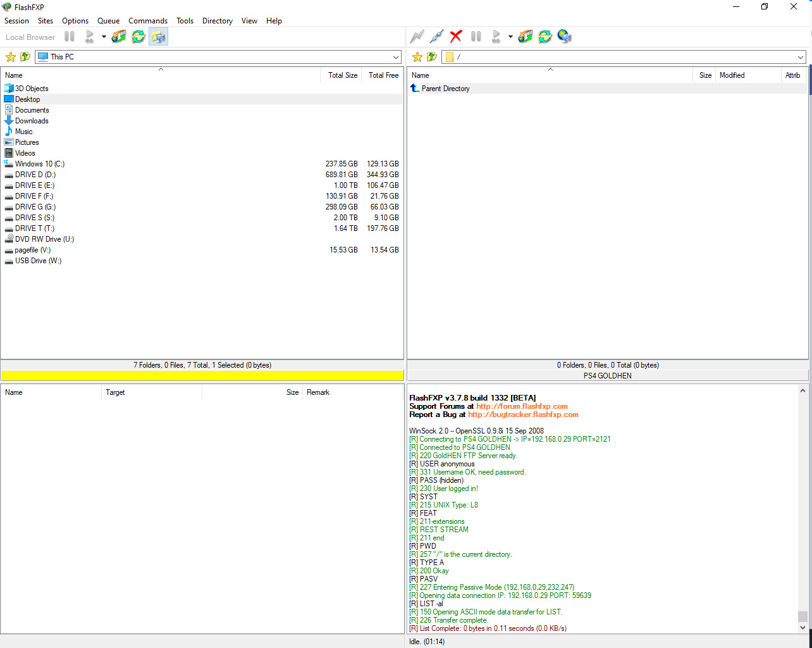
Task: Go up one folder in local pane
Action: (25, 57)
